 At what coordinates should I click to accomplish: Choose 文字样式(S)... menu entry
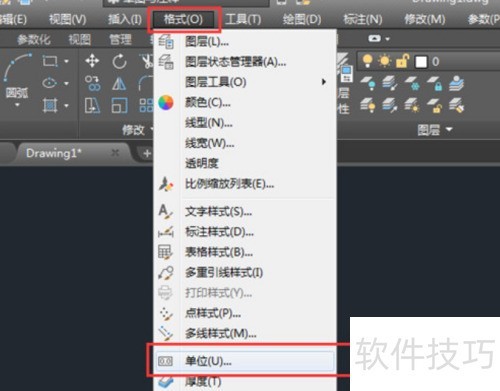[x=245, y=211]
